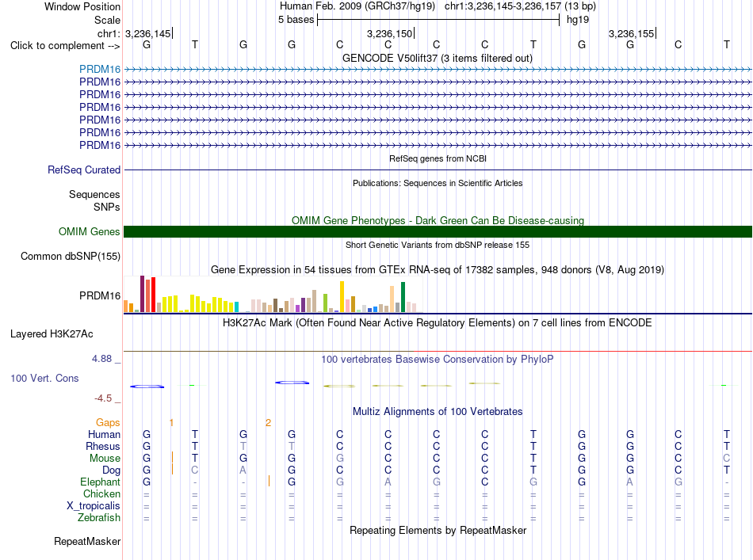The width and height of the screenshot is (753, 560).
Task: Click the dark green GTEx expression bar
Action: tap(403, 297)
